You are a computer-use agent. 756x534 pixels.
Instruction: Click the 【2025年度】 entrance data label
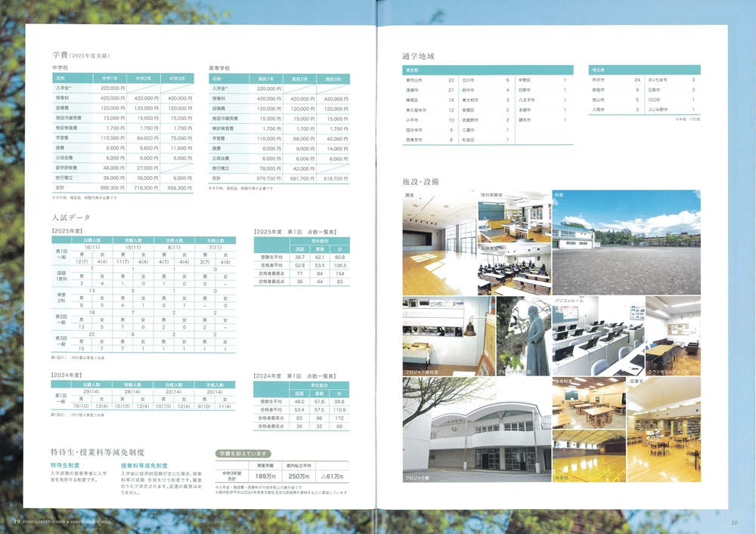67,230
